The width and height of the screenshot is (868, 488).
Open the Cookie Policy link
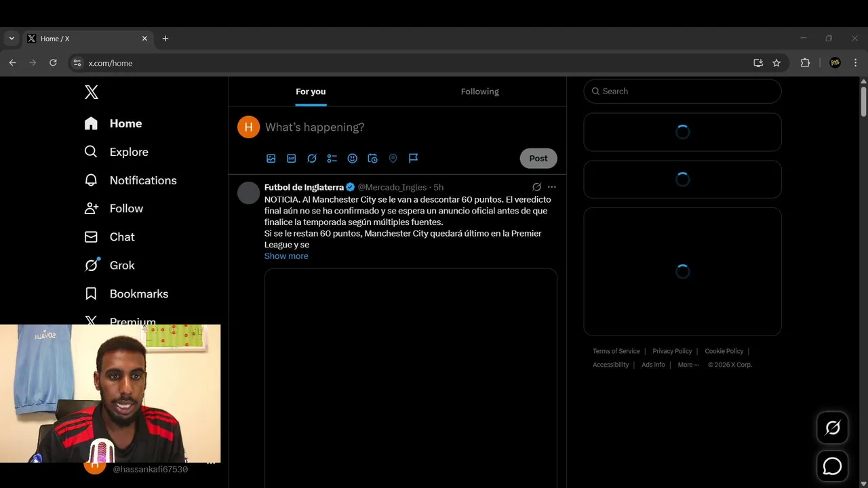point(724,351)
